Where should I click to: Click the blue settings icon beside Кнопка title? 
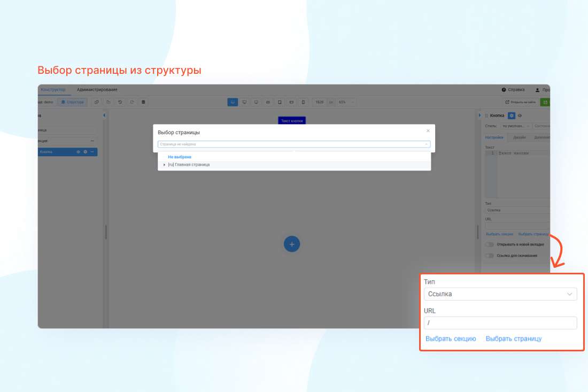512,116
